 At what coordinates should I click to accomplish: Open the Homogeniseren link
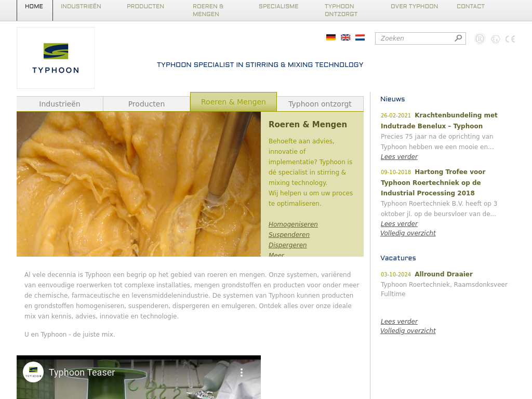point(293,224)
